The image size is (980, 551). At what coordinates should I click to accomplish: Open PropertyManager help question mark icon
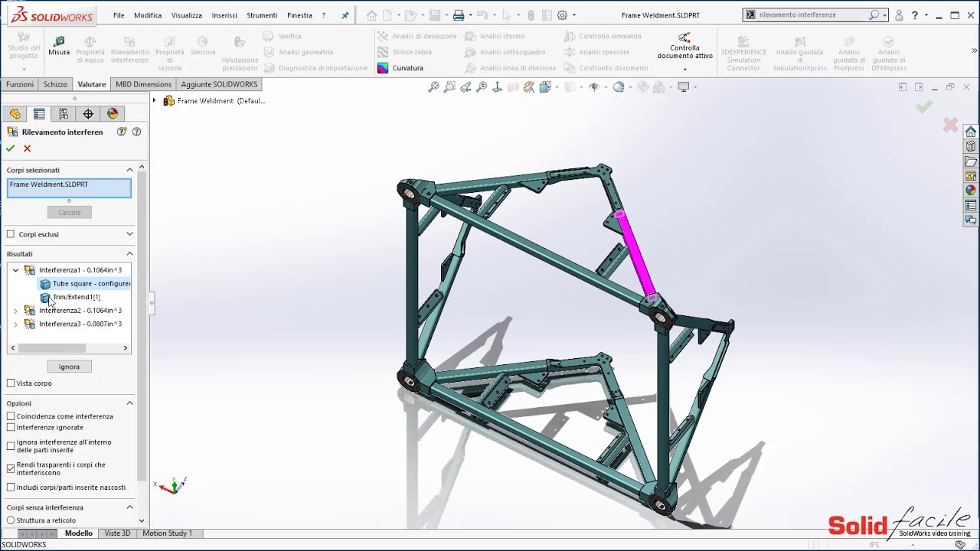(136, 132)
